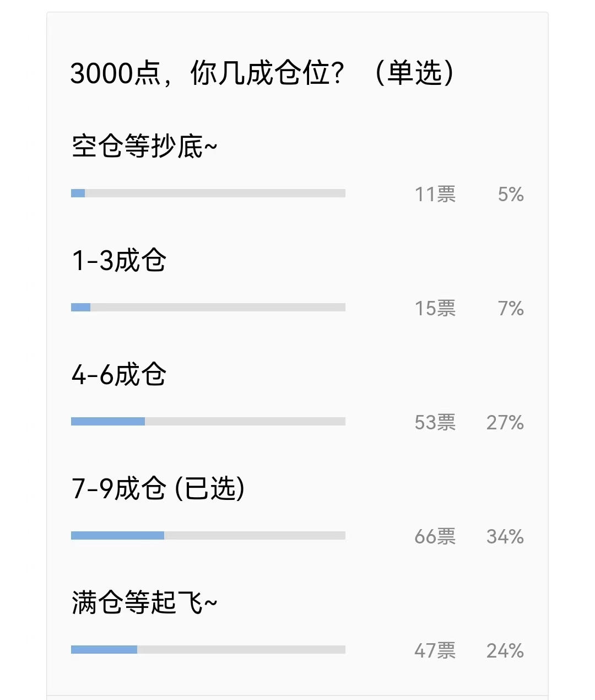Click the 15票 vote count
This screenshot has height=700, width=595.
(435, 309)
